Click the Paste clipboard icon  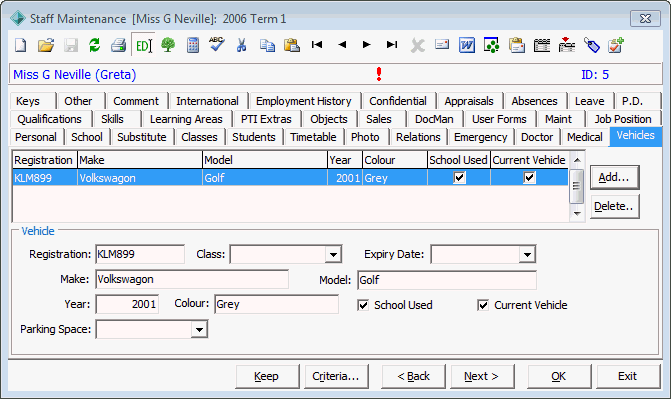(292, 45)
